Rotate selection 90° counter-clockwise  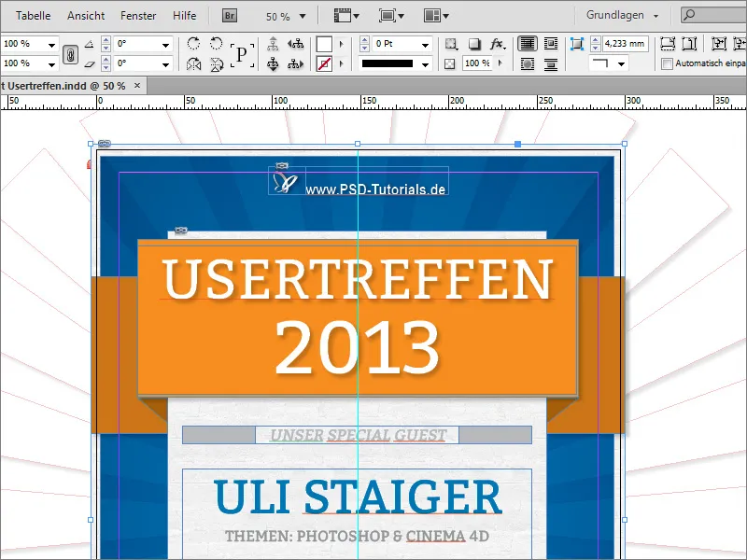[216, 44]
